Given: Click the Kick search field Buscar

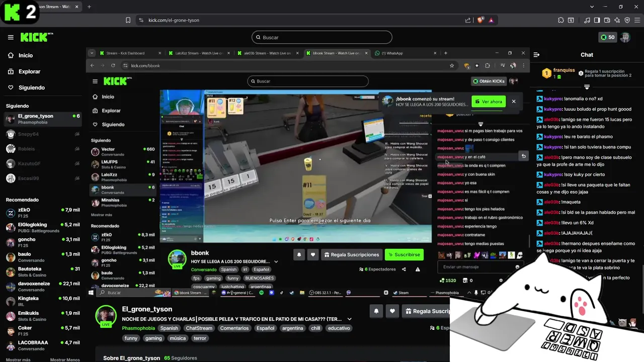Looking at the screenshot, I should tap(321, 37).
